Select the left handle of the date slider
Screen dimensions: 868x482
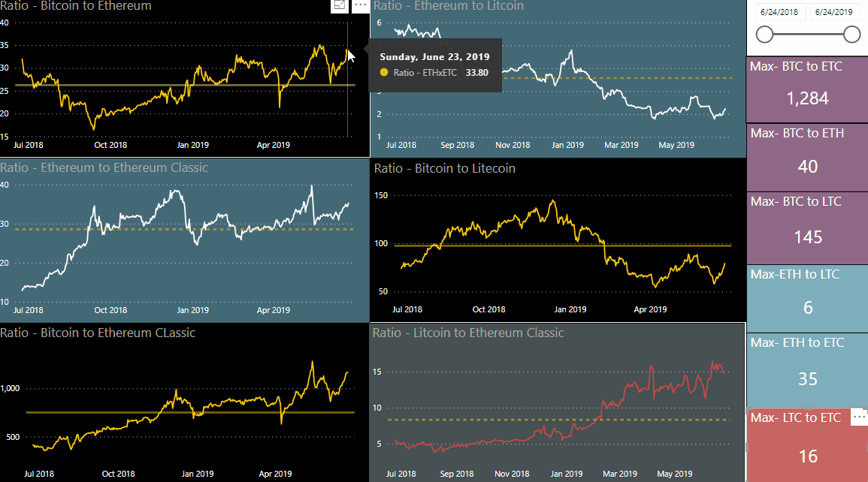(764, 34)
